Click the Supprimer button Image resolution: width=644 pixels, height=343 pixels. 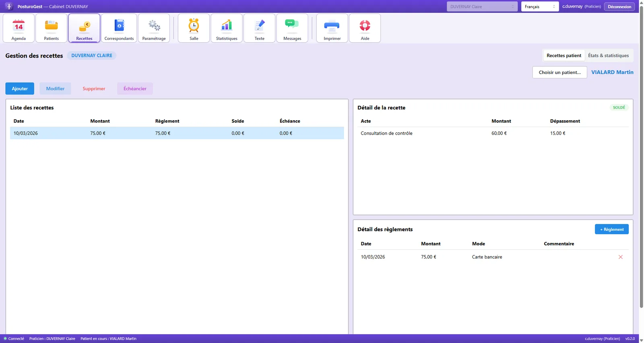point(94,88)
